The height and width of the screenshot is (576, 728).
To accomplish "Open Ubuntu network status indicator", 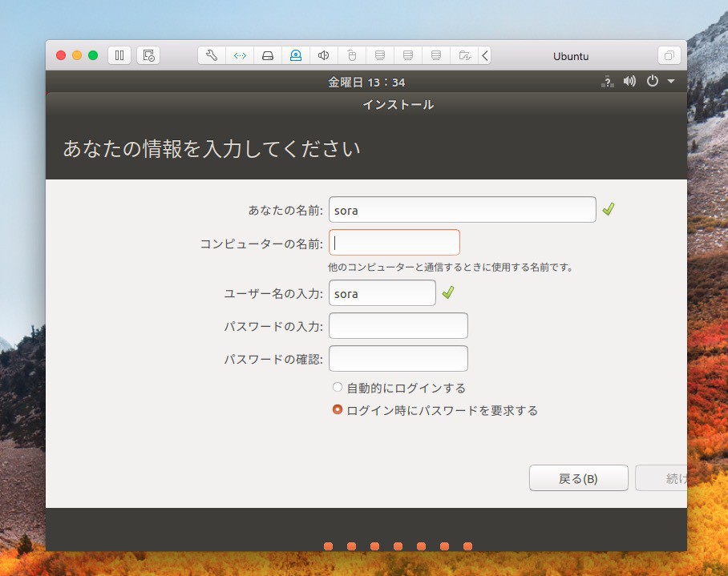I will pyautogui.click(x=607, y=82).
